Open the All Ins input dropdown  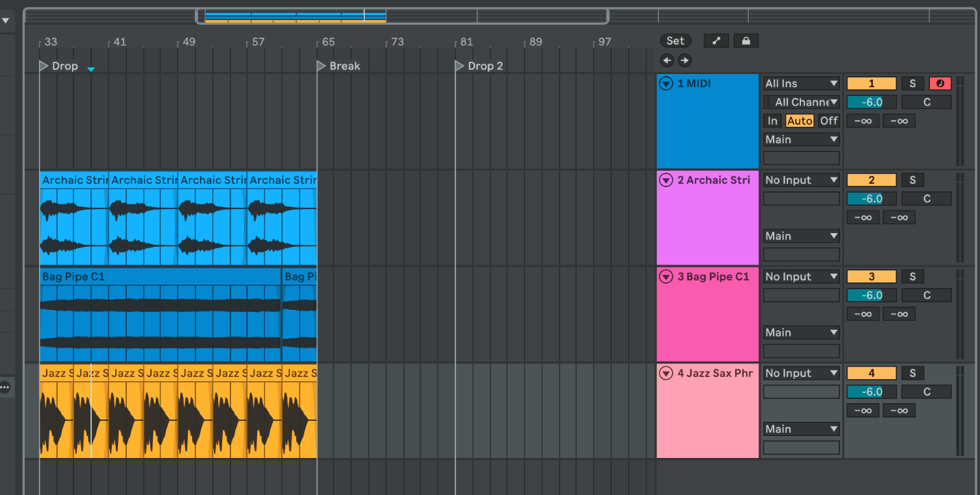pyautogui.click(x=802, y=84)
